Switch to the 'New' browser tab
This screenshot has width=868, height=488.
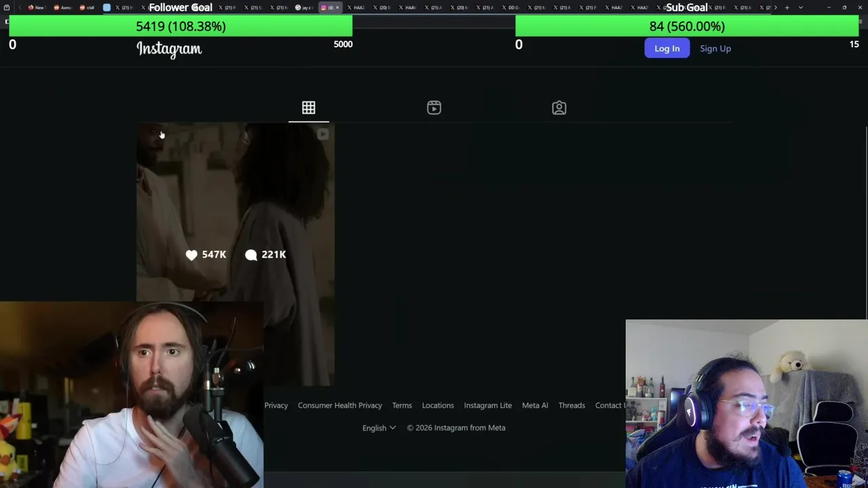(37, 7)
